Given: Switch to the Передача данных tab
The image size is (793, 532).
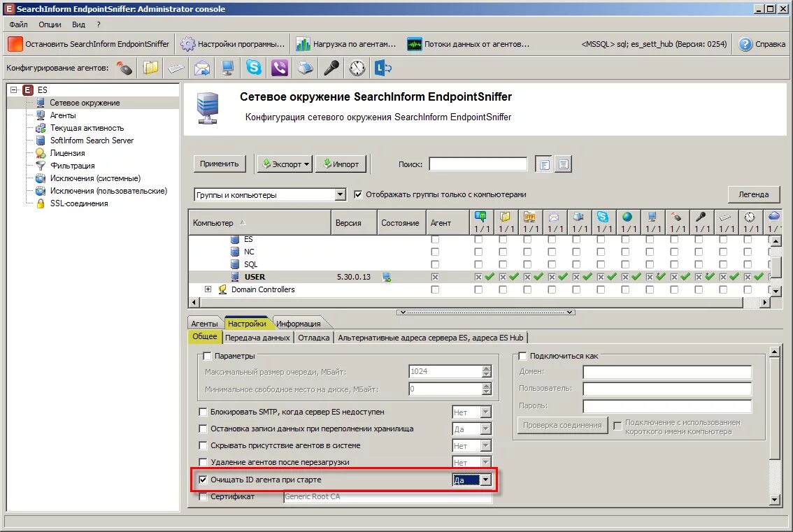Looking at the screenshot, I should point(257,338).
